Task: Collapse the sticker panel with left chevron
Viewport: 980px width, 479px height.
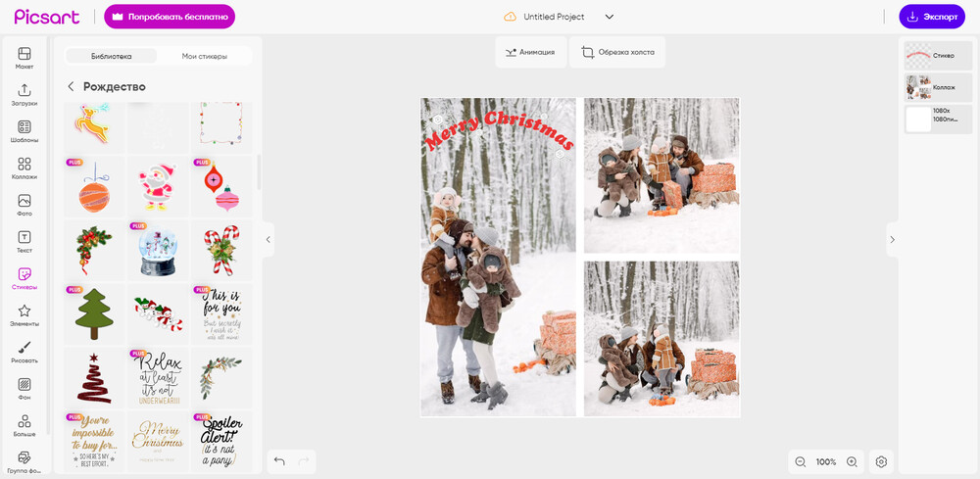Action: [269, 239]
